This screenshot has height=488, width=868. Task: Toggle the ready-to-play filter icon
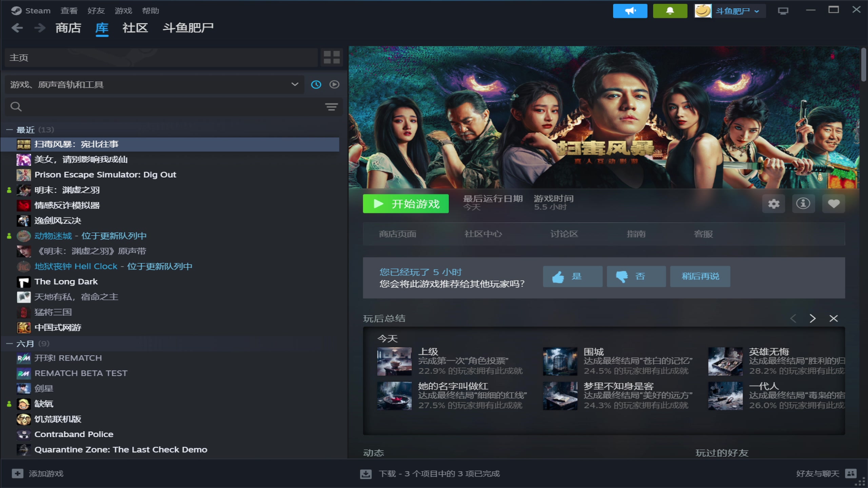tap(334, 84)
